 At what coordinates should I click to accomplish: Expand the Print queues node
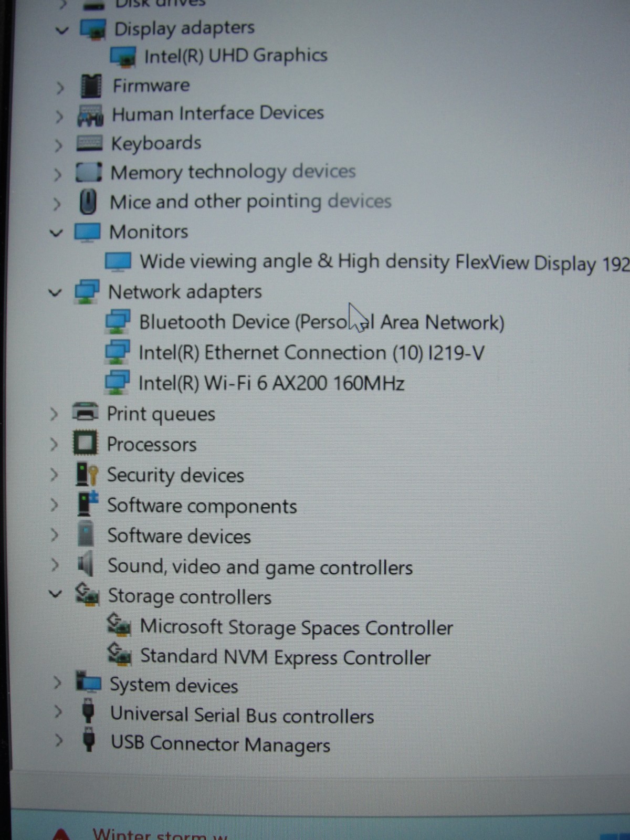point(54,415)
